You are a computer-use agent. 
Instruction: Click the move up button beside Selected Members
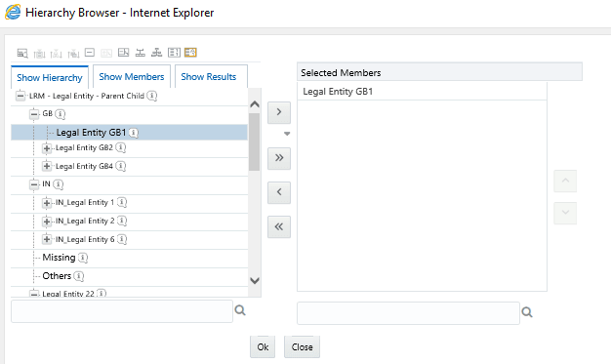pyautogui.click(x=565, y=181)
